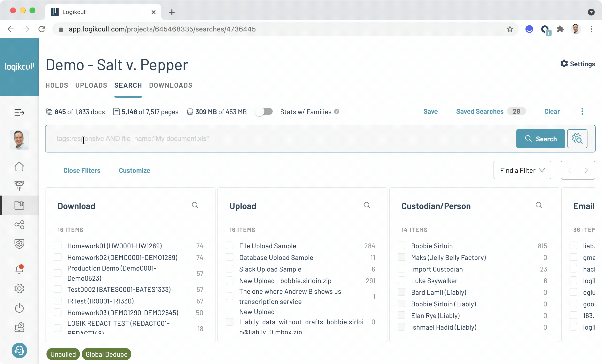The width and height of the screenshot is (602, 364).
Task: Open the projects folder icon in sidebar
Action: [x=19, y=205]
